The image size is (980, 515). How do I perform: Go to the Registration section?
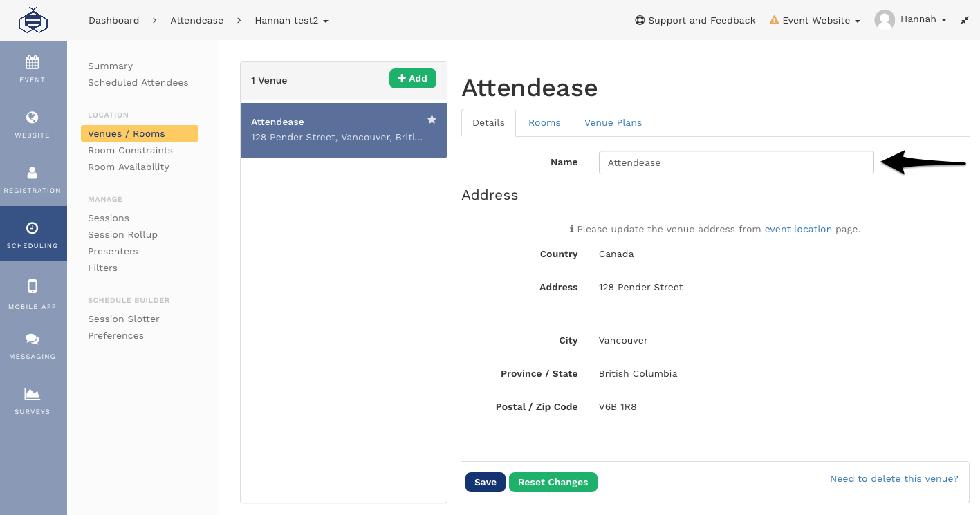(33, 179)
